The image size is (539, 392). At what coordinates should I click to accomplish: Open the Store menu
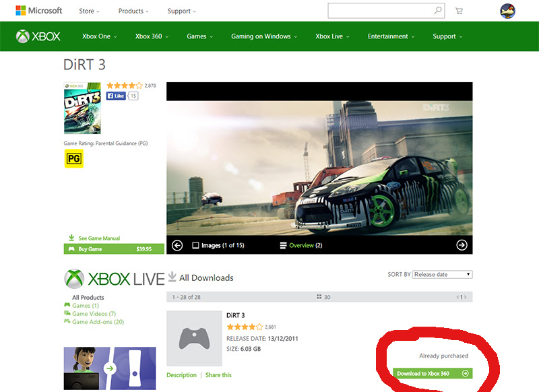[x=89, y=11]
